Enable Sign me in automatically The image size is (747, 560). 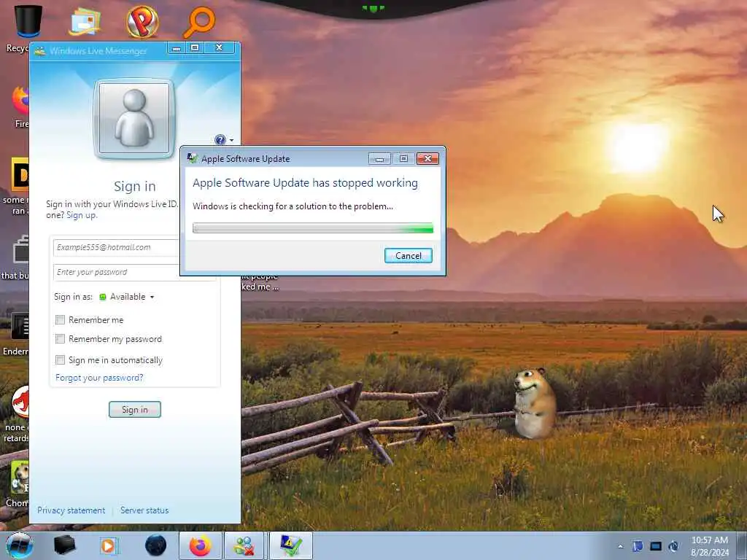(60, 360)
